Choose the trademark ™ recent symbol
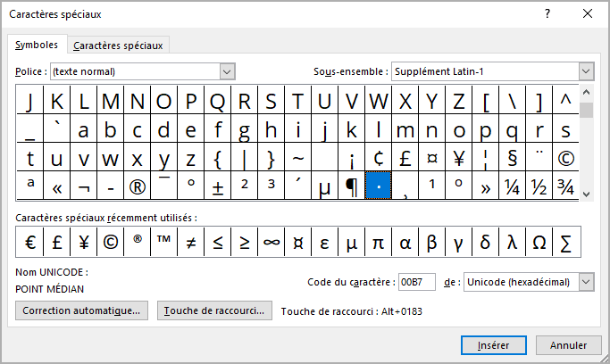Screen dimensions: 610x364 point(163,242)
